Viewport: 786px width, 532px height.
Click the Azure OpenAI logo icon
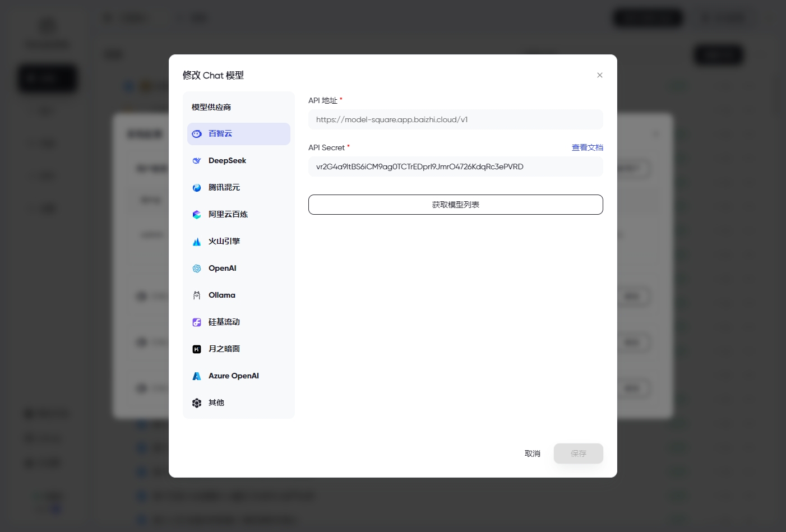click(x=197, y=376)
